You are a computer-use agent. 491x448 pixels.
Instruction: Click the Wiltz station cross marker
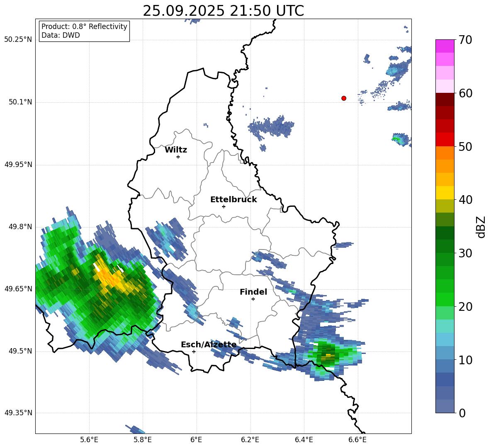(178, 157)
